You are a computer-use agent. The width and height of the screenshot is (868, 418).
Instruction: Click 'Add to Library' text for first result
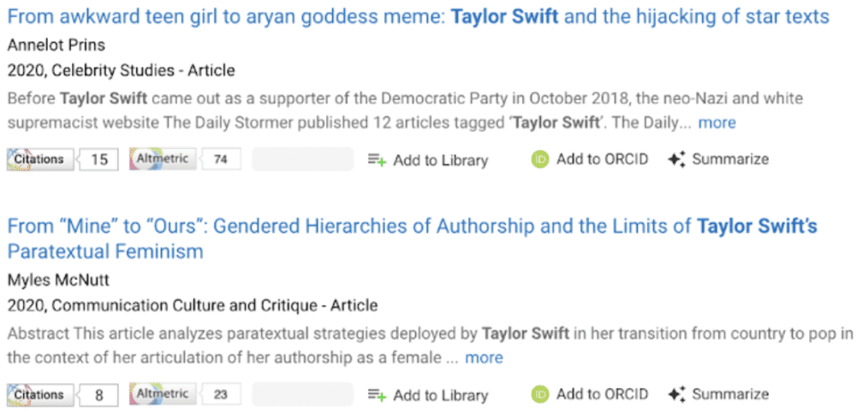point(440,160)
